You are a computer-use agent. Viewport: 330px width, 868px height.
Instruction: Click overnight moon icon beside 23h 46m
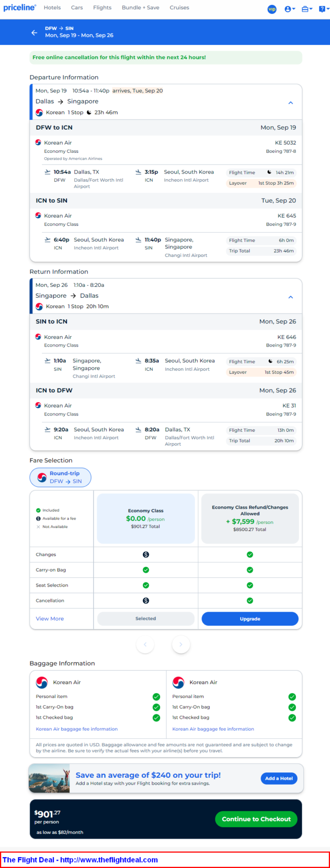[89, 112]
